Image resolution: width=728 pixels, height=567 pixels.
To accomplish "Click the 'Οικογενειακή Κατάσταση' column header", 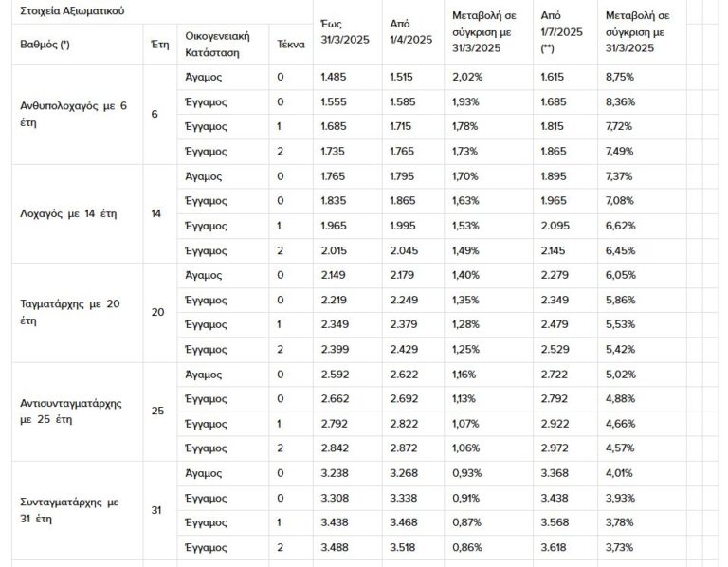I will pos(217,45).
